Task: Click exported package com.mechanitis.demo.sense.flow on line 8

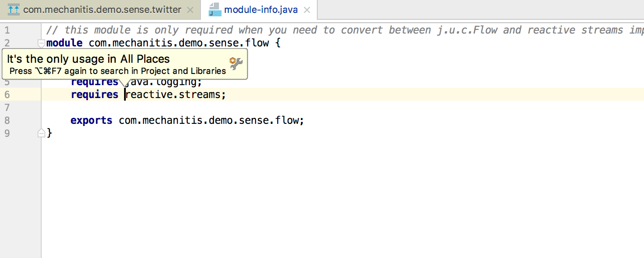Action: click(208, 120)
